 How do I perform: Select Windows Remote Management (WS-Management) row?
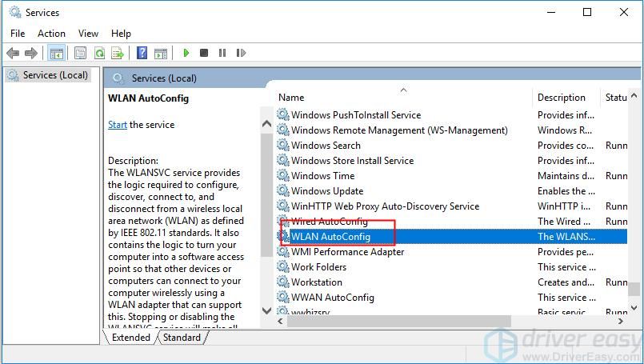coord(399,130)
